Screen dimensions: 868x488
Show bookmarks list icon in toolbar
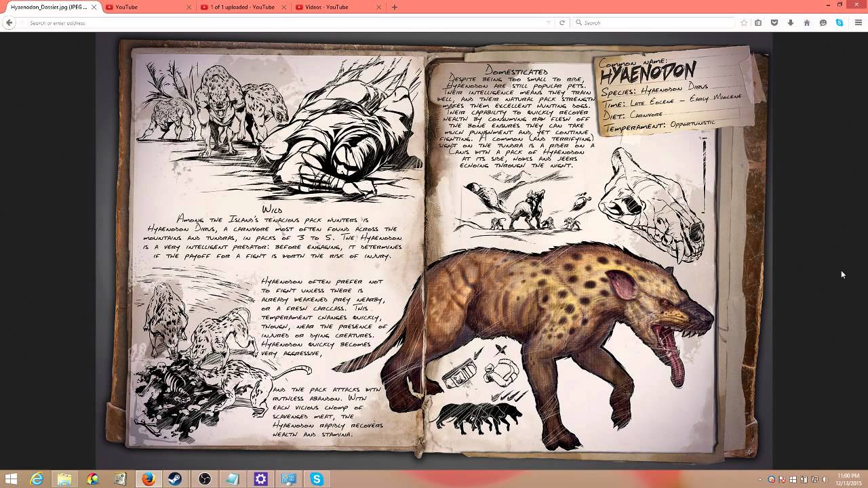(x=758, y=22)
